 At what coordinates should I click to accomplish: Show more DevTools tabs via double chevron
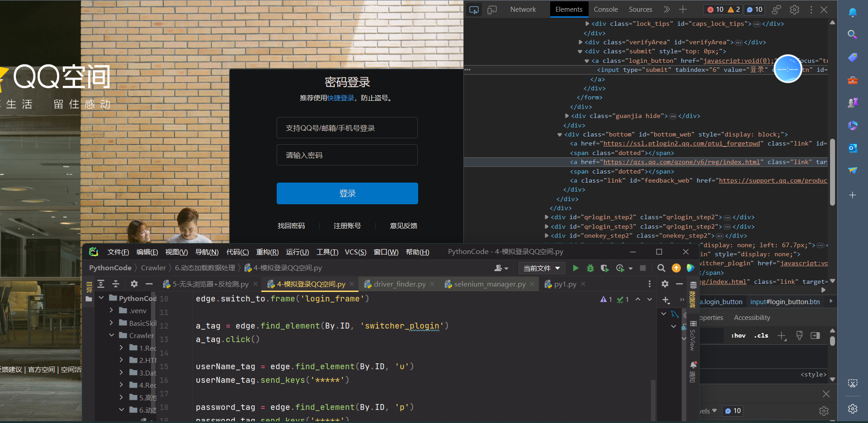point(666,9)
